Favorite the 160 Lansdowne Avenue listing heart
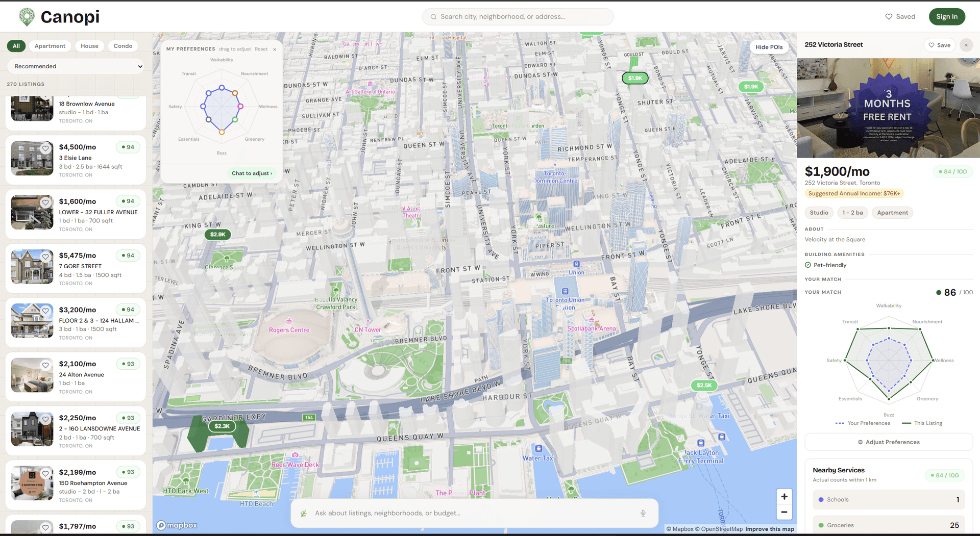The height and width of the screenshot is (536, 980). coord(45,420)
